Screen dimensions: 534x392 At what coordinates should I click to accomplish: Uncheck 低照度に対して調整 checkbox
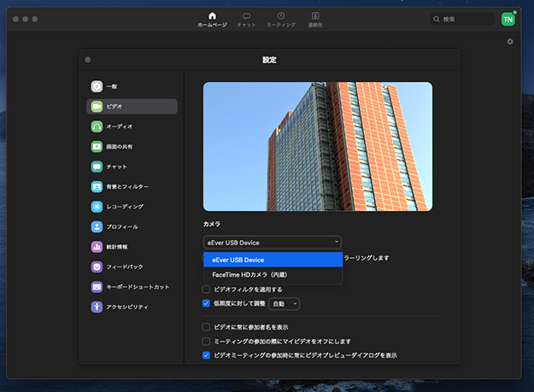pyautogui.click(x=206, y=303)
